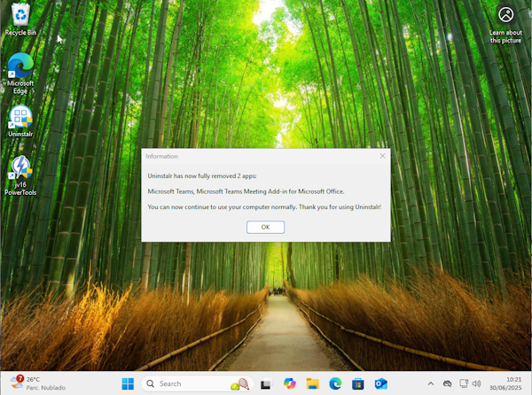Click the taskbar Search box
Screen dimensions: 532x395
197,383
